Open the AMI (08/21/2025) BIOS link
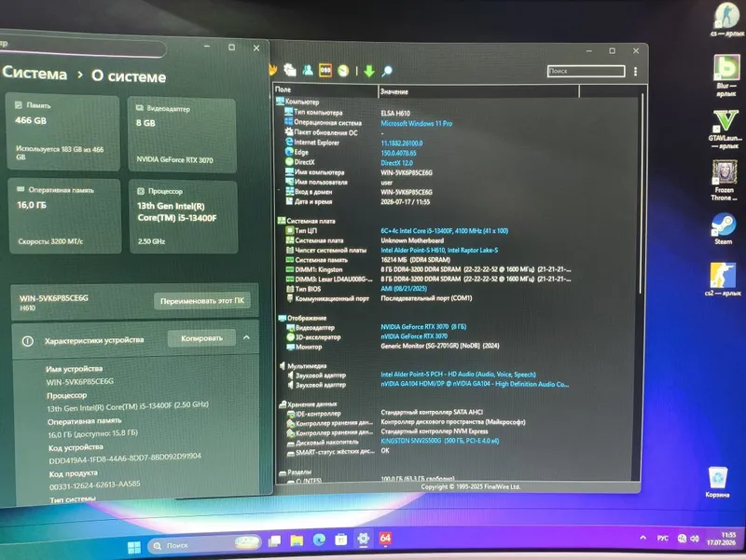The width and height of the screenshot is (746, 560). pos(404,289)
